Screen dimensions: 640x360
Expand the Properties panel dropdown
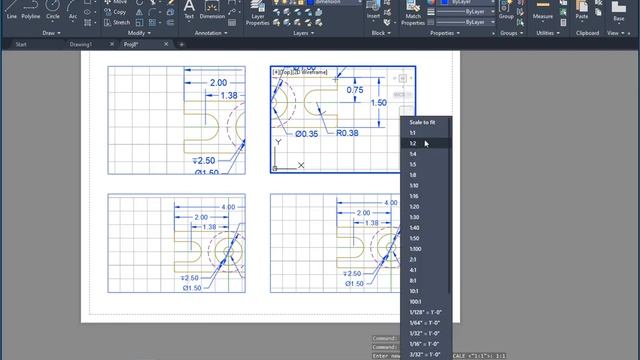click(x=445, y=33)
